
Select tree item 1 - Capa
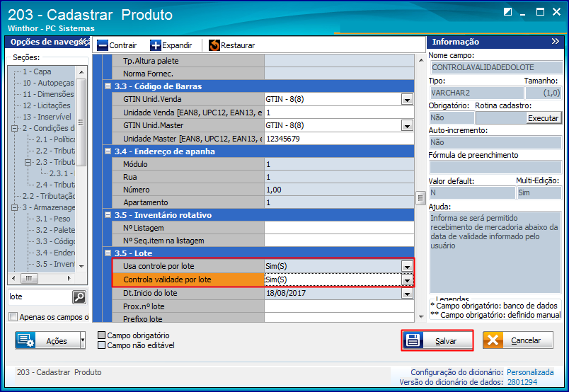coord(37,72)
